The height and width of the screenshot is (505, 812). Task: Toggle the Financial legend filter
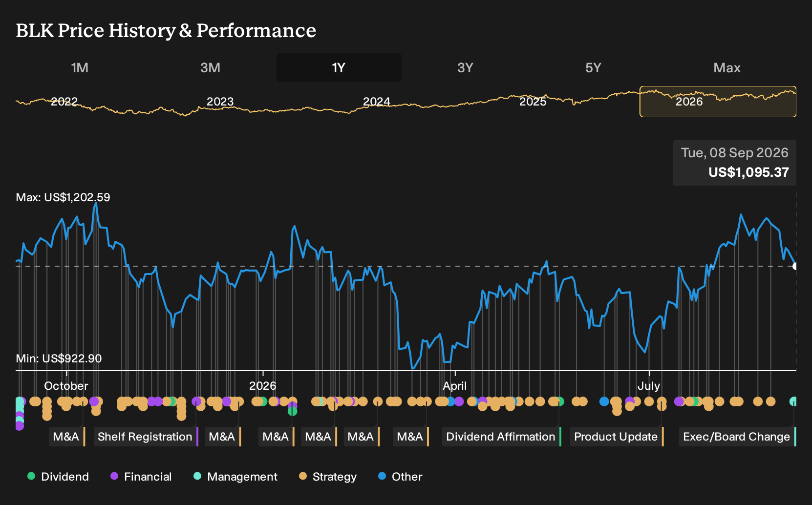[141, 476]
